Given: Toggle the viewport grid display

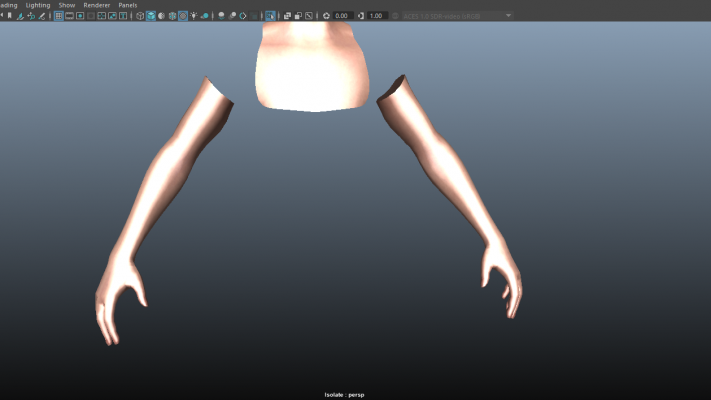Looking at the screenshot, I should click(x=58, y=16).
